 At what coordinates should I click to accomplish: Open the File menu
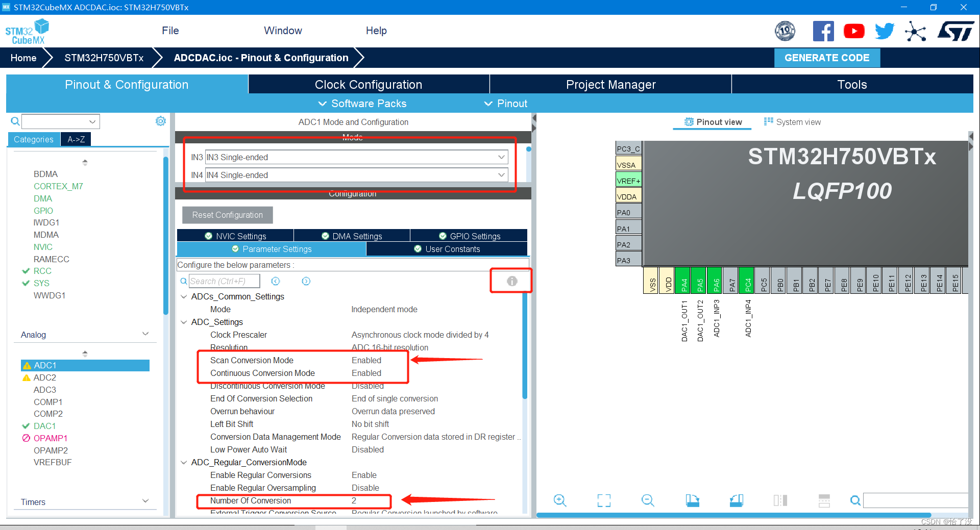tap(170, 31)
